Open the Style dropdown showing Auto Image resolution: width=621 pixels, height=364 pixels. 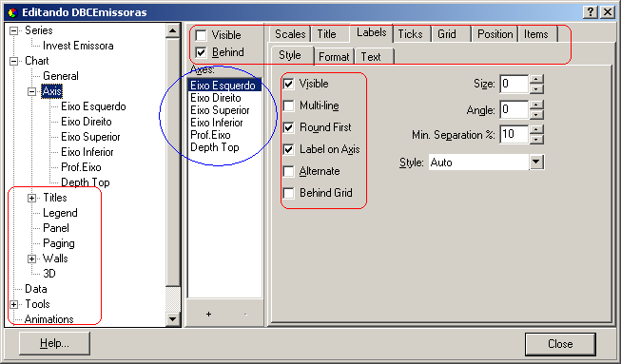click(536, 162)
